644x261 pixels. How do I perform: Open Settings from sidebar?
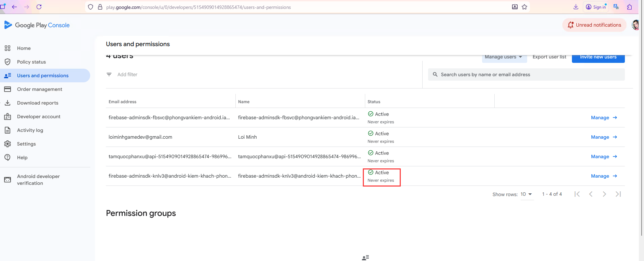tap(26, 144)
